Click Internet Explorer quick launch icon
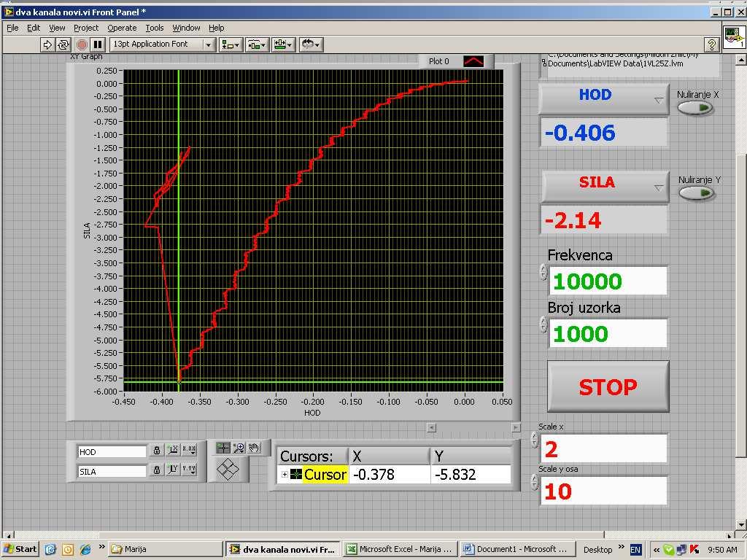 [x=85, y=549]
